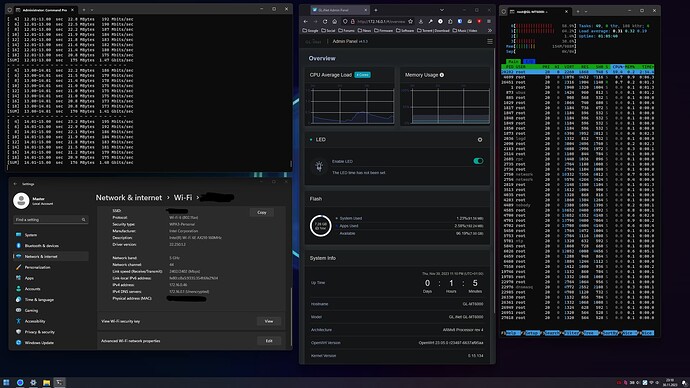Open the browser tab list dropdown chevron
The image size is (690, 388).
click(442, 10)
